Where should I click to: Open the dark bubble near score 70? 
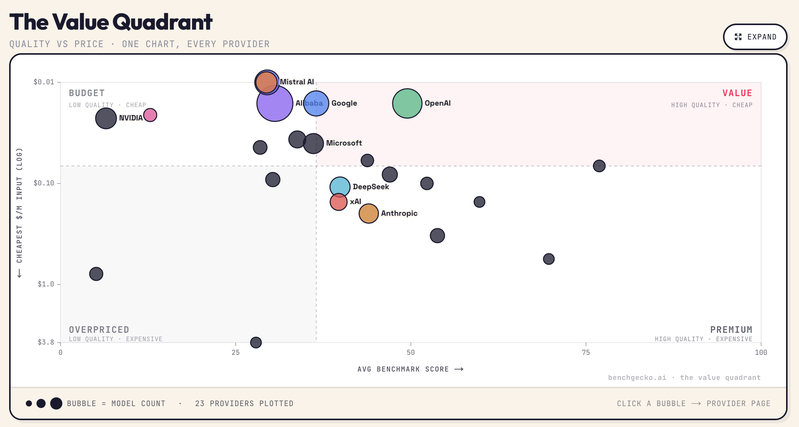point(548,259)
